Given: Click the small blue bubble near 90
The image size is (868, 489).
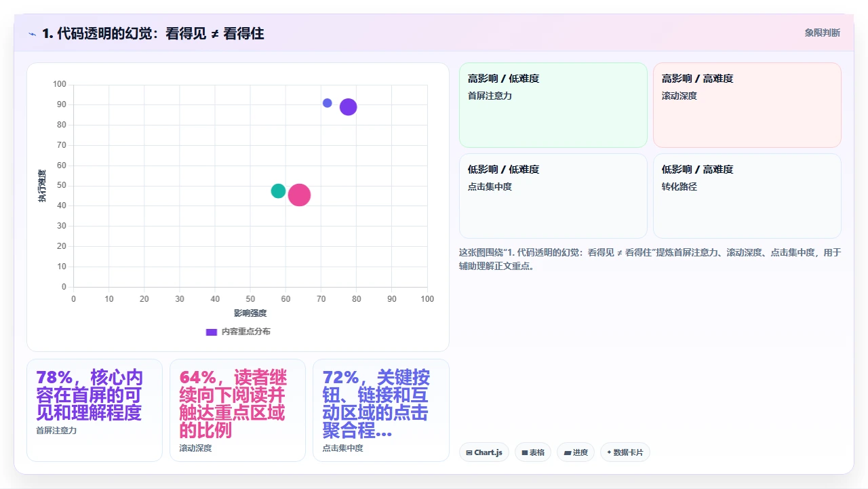Looking at the screenshot, I should (327, 103).
